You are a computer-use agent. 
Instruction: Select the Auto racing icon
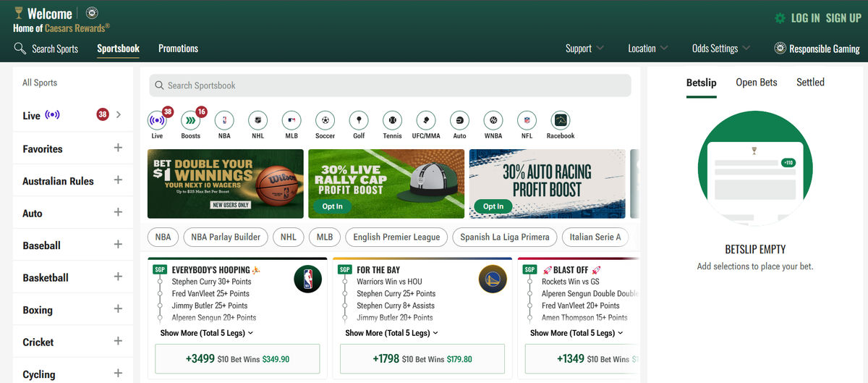click(x=459, y=120)
